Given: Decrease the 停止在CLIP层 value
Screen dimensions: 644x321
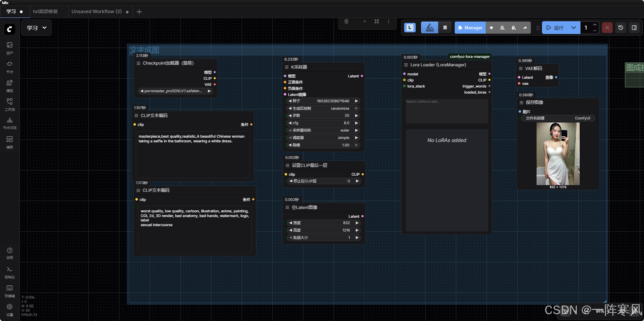Looking at the screenshot, I should 291,181.
